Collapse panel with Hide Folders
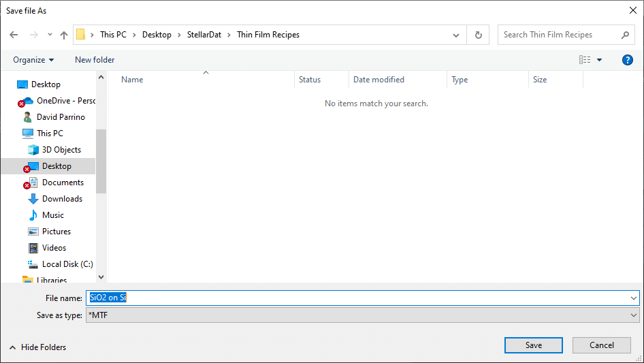This screenshot has width=644, height=363. 38,347
